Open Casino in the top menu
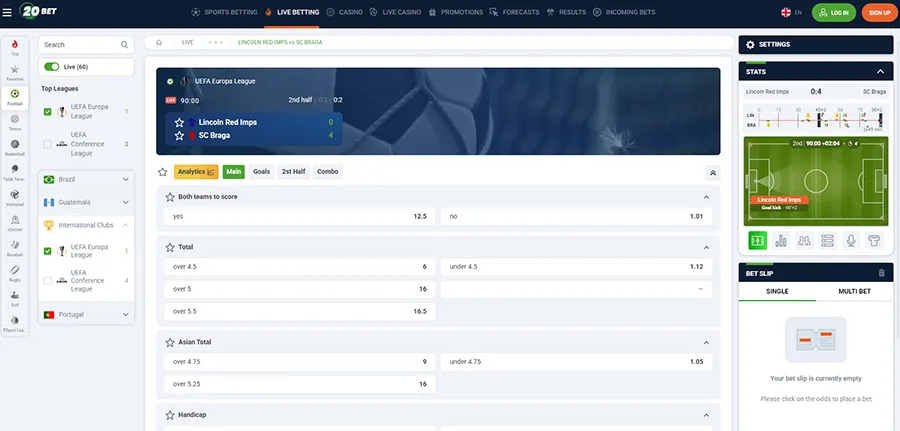Image resolution: width=900 pixels, height=431 pixels. [x=344, y=12]
